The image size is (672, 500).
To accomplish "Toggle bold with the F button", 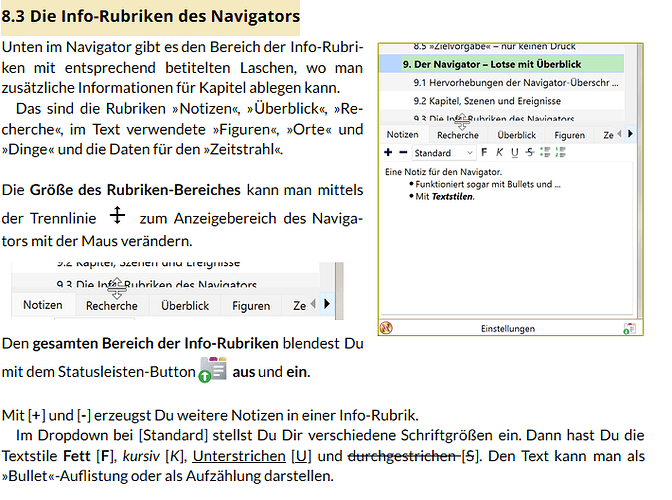I will tap(485, 153).
